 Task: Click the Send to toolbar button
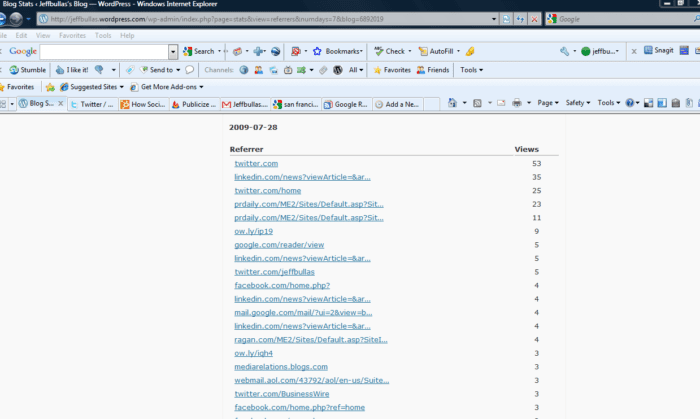click(x=160, y=70)
